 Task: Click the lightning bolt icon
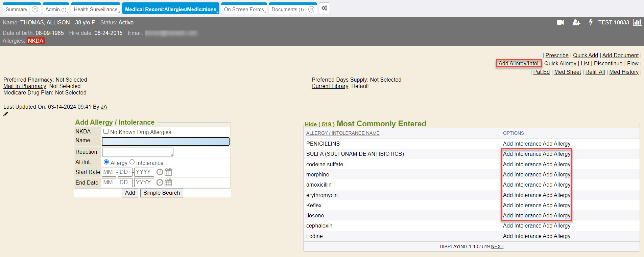click(591, 22)
